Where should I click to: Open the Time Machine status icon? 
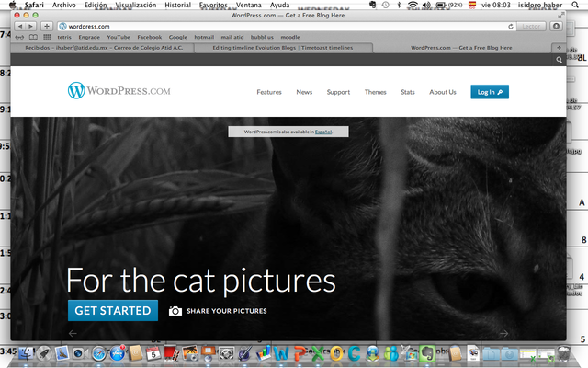[386, 5]
